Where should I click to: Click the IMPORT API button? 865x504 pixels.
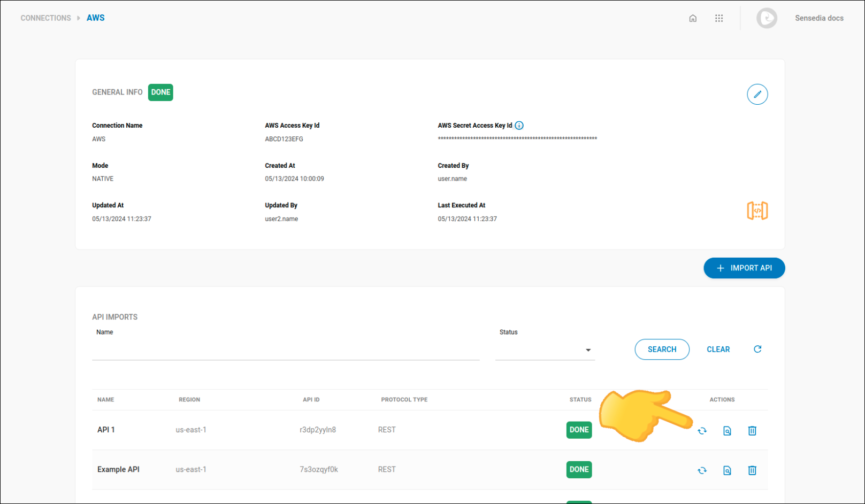pyautogui.click(x=744, y=268)
